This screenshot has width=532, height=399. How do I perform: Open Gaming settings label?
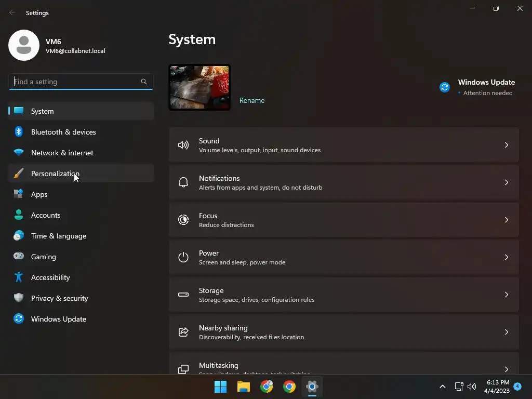pos(44,257)
